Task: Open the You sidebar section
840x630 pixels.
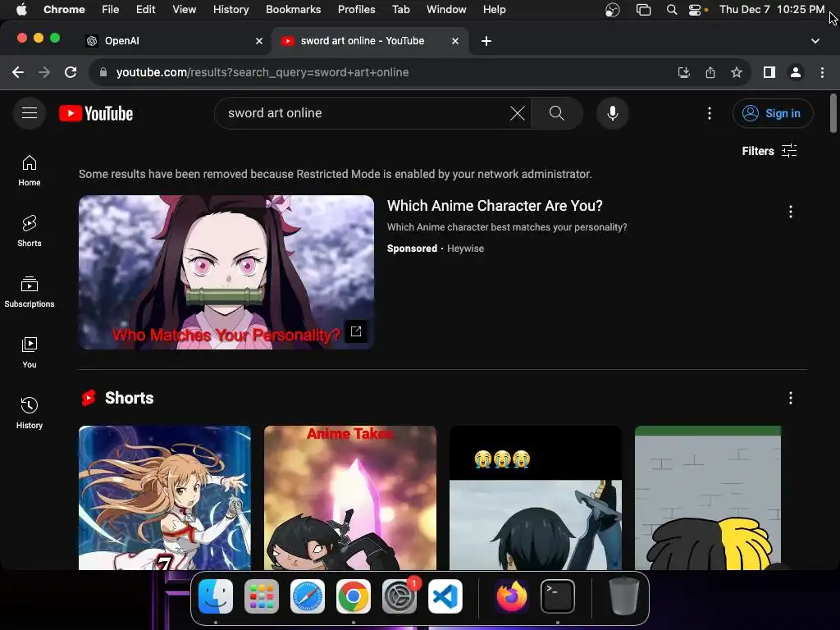Action: (x=30, y=353)
